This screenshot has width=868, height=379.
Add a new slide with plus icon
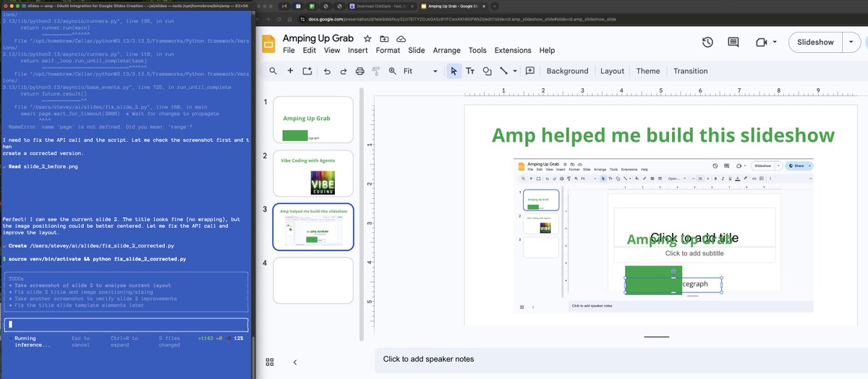[290, 71]
